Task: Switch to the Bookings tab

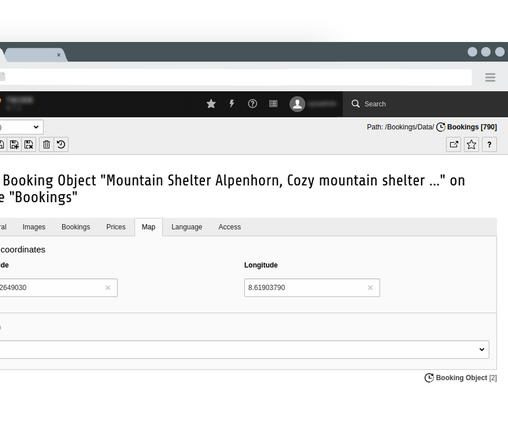Action: 76,227
